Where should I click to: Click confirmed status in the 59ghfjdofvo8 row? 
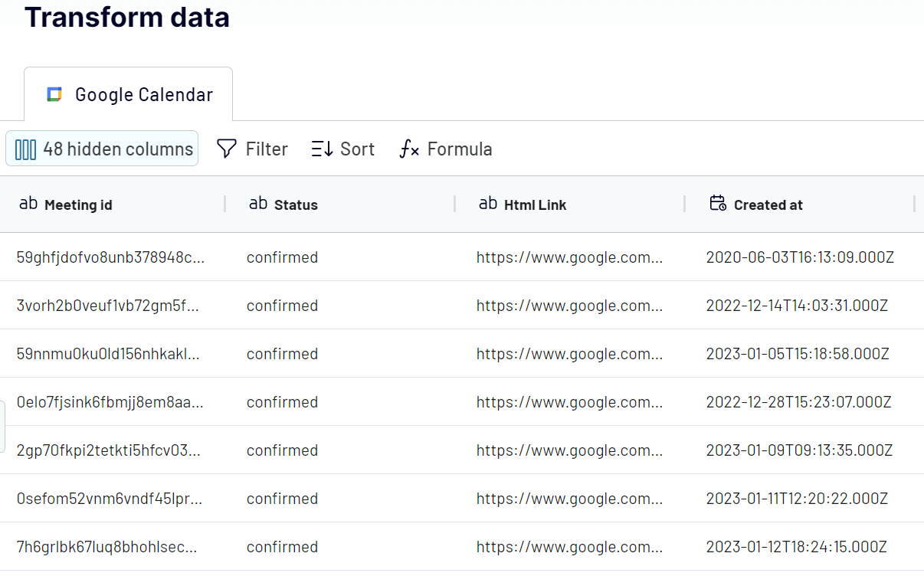click(282, 257)
